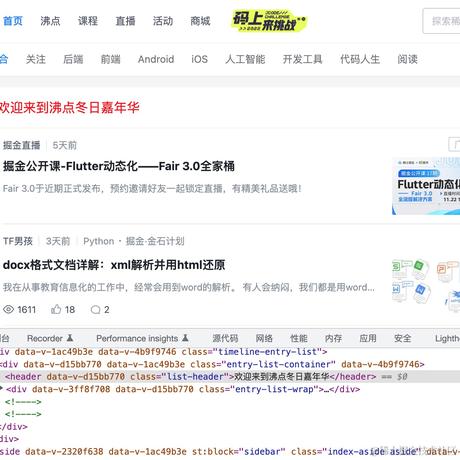460x460 pixels.
Task: Click the flask icon beside Performance insights
Action: [x=185, y=338]
